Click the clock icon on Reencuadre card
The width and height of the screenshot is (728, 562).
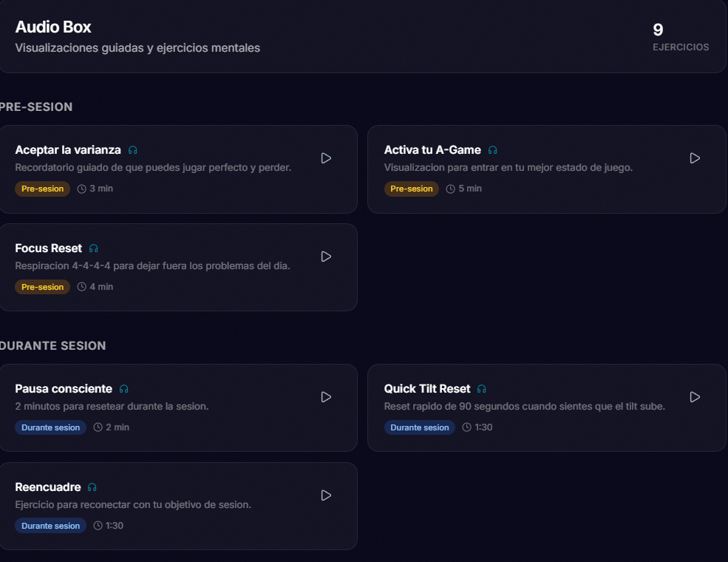tap(98, 526)
